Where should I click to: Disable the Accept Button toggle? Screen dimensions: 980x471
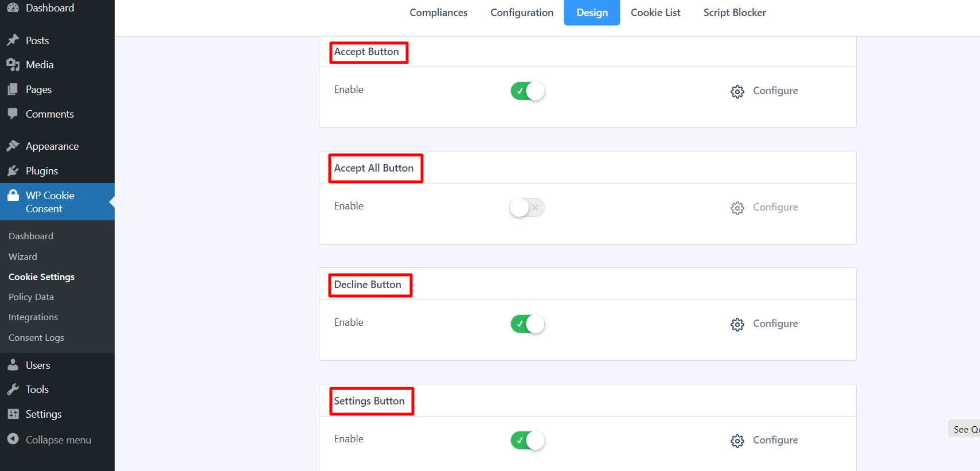point(527,91)
